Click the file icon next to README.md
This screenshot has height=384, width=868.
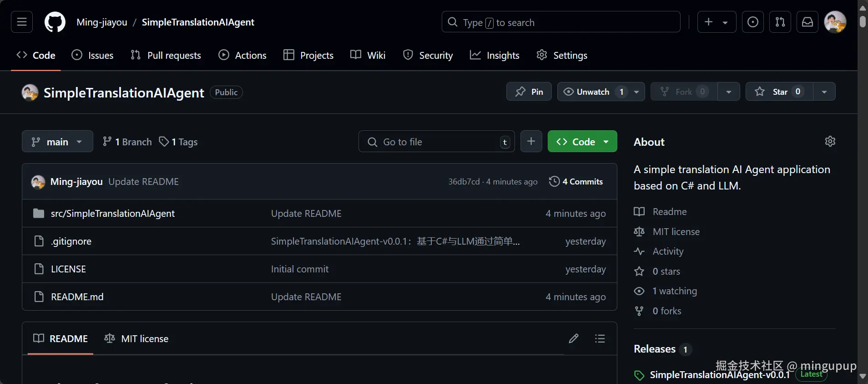point(39,297)
